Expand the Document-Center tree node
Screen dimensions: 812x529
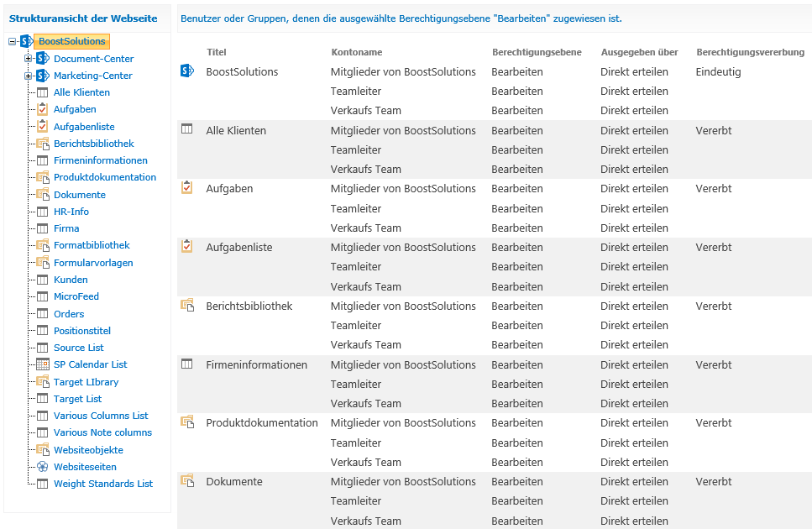[x=29, y=59]
